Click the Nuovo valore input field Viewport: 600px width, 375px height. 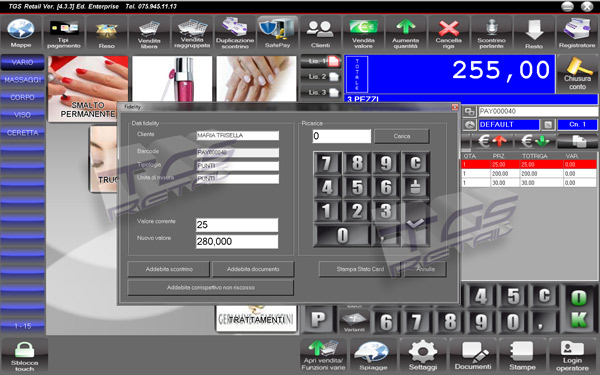(x=237, y=241)
